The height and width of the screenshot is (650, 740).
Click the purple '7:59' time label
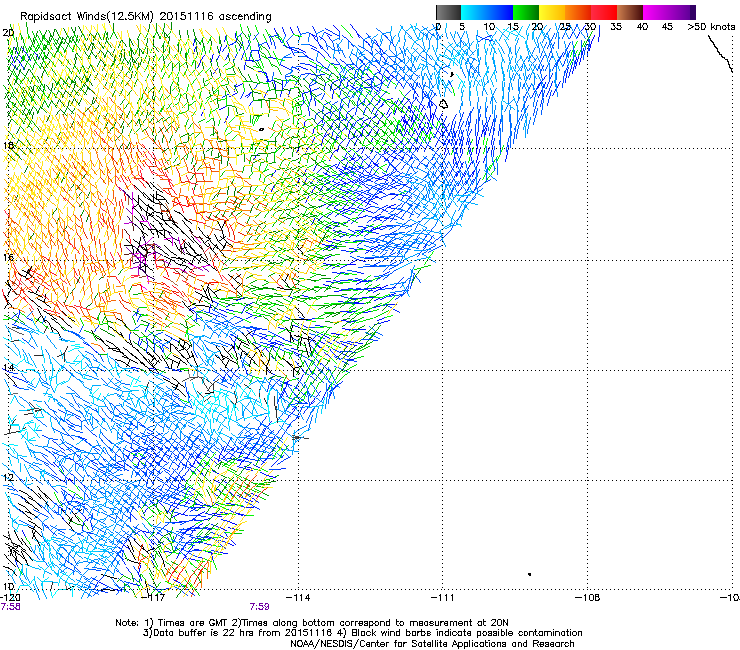tap(260, 607)
